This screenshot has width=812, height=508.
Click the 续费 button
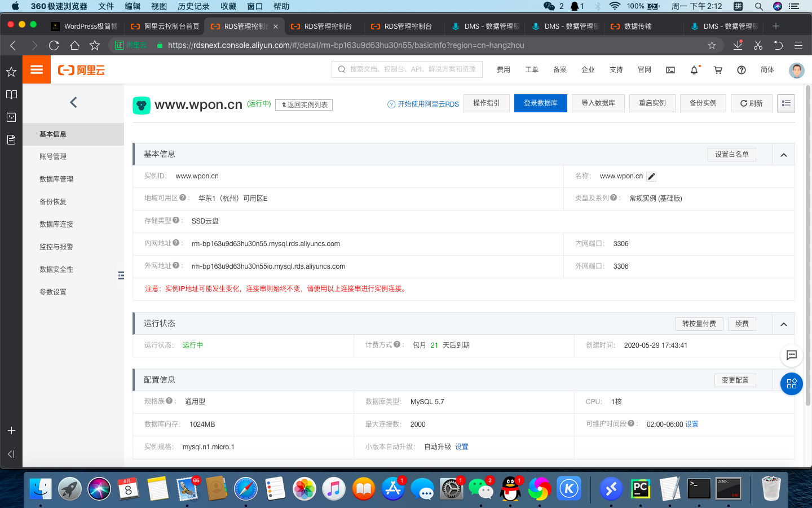tap(742, 324)
